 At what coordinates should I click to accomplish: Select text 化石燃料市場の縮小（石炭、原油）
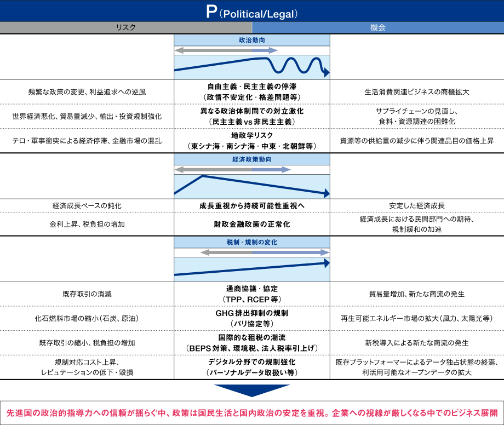tap(87, 319)
